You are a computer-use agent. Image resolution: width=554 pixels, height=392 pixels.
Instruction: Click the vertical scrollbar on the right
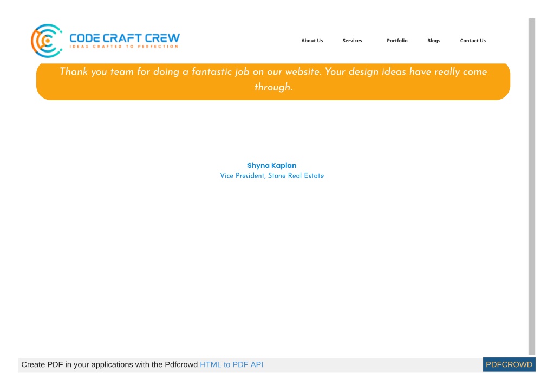pyautogui.click(x=531, y=186)
